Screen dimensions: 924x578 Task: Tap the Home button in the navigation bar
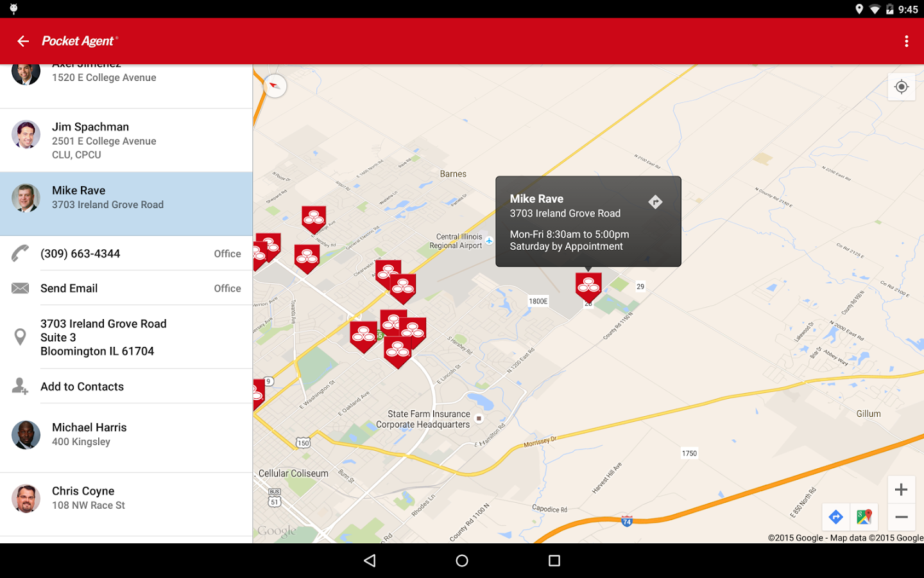(461, 560)
